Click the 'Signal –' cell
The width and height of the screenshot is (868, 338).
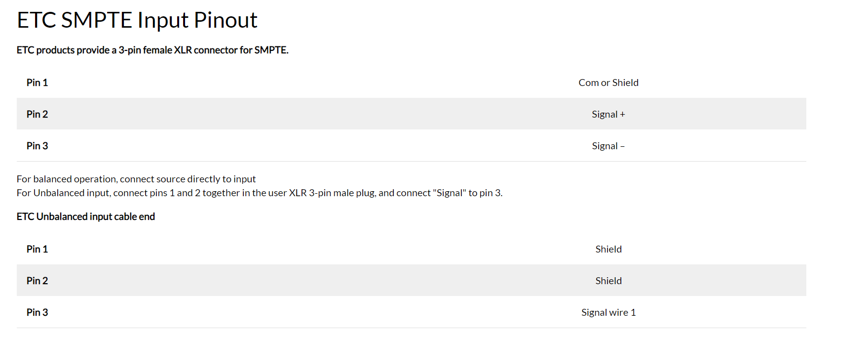[x=608, y=146]
